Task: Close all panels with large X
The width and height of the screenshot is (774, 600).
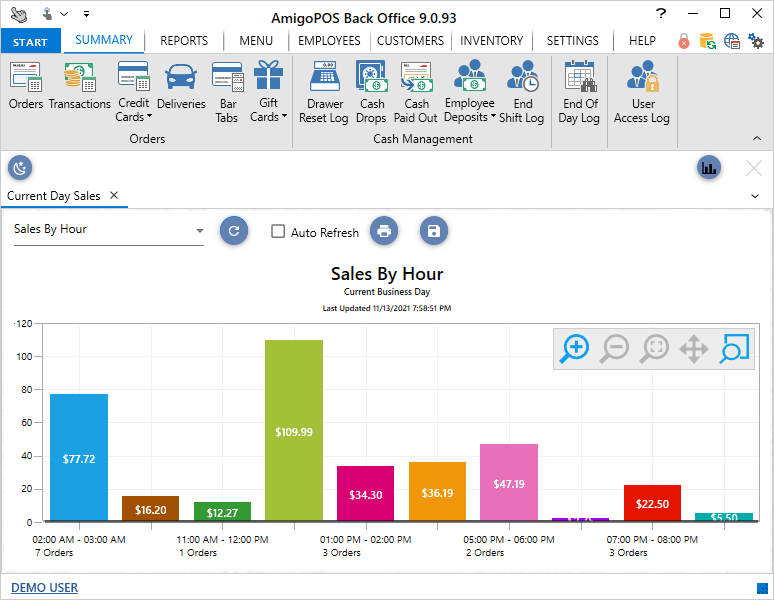Action: click(x=754, y=168)
